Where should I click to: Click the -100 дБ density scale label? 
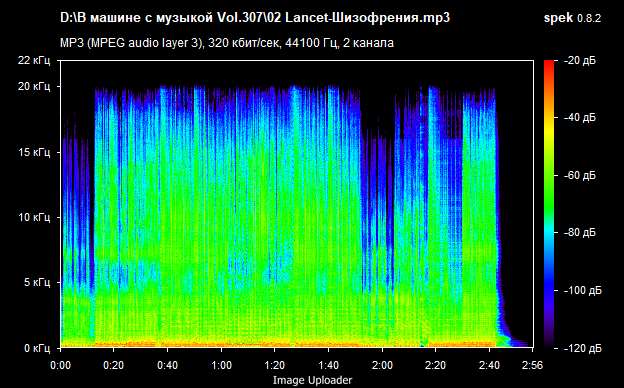point(583,291)
